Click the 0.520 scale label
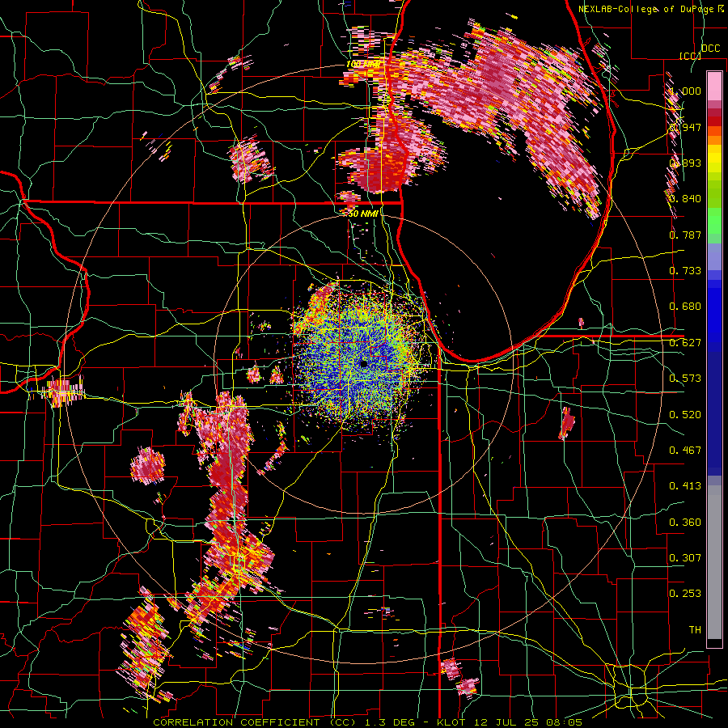The width and height of the screenshot is (728, 728). pos(685,415)
